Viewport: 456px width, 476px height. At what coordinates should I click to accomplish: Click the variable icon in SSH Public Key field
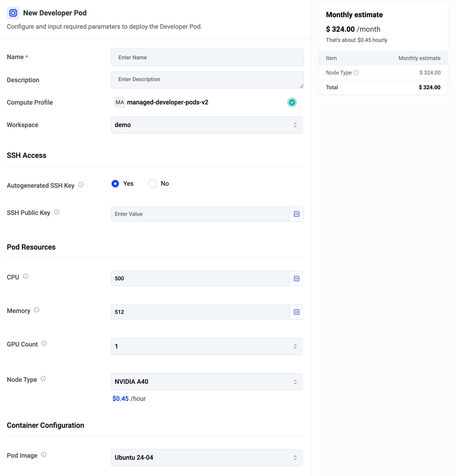point(296,214)
